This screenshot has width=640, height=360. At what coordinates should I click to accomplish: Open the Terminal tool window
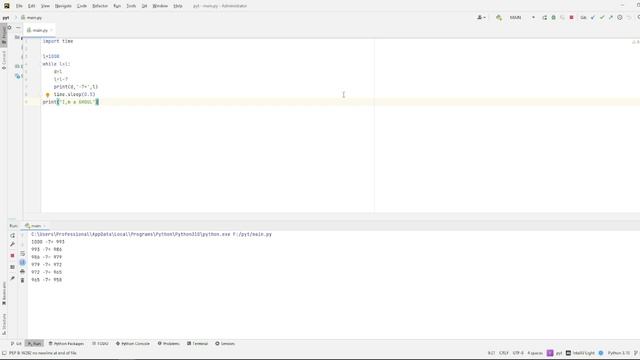[198, 344]
